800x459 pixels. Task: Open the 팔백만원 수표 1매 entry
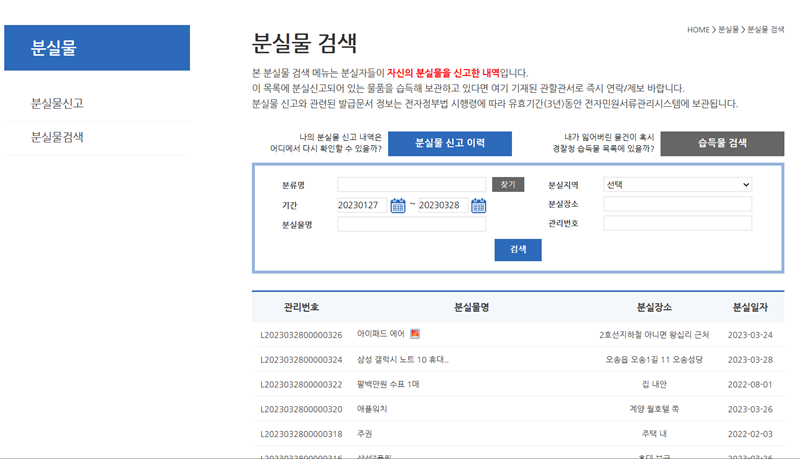tap(388, 384)
